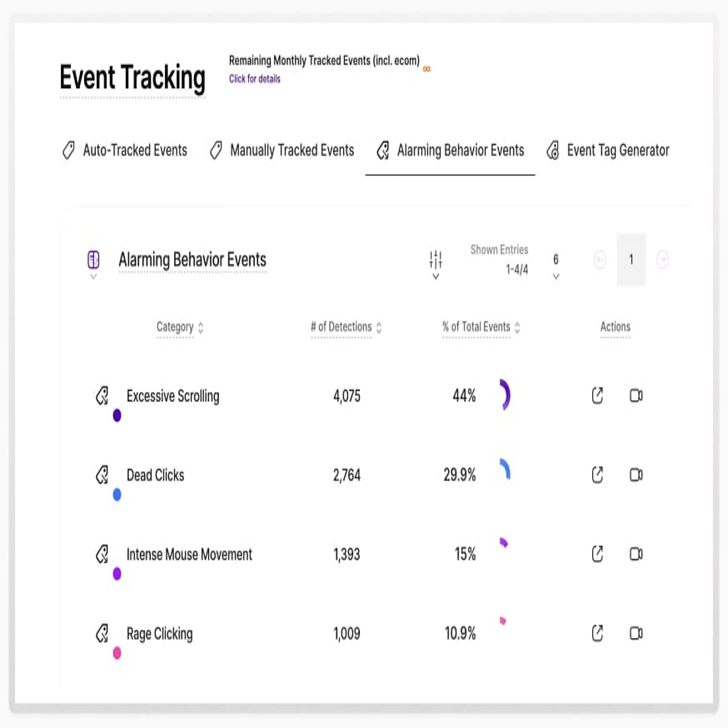Play the session recording for Dead Clicks
The image size is (728, 728).
pos(636,475)
